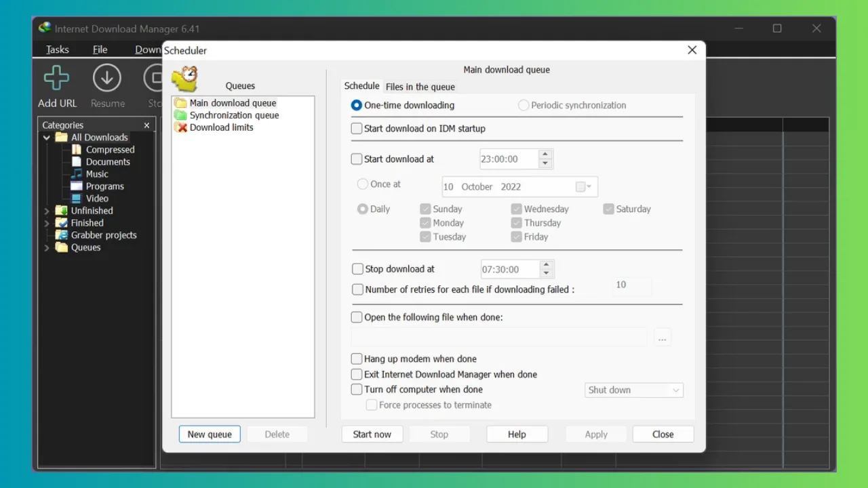Viewport: 868px width, 488px height.
Task: Check the Stop download at option
Action: [x=358, y=269]
